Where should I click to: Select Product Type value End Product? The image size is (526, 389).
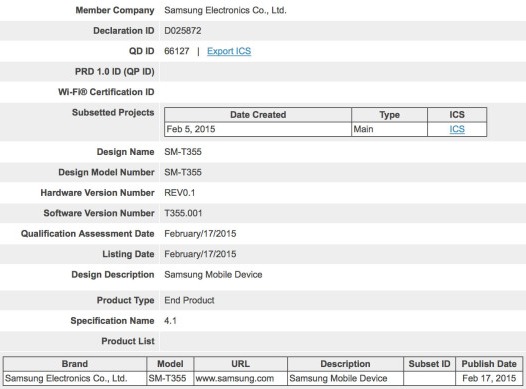coord(189,300)
